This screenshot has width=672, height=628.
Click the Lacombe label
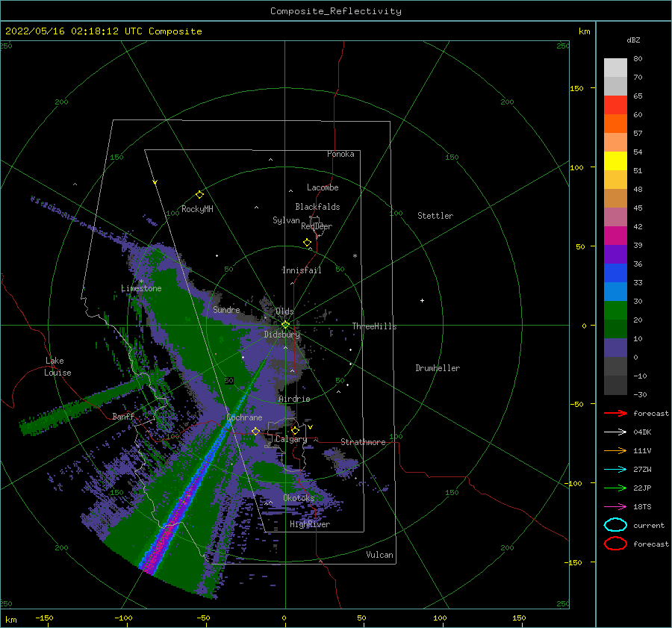(323, 187)
